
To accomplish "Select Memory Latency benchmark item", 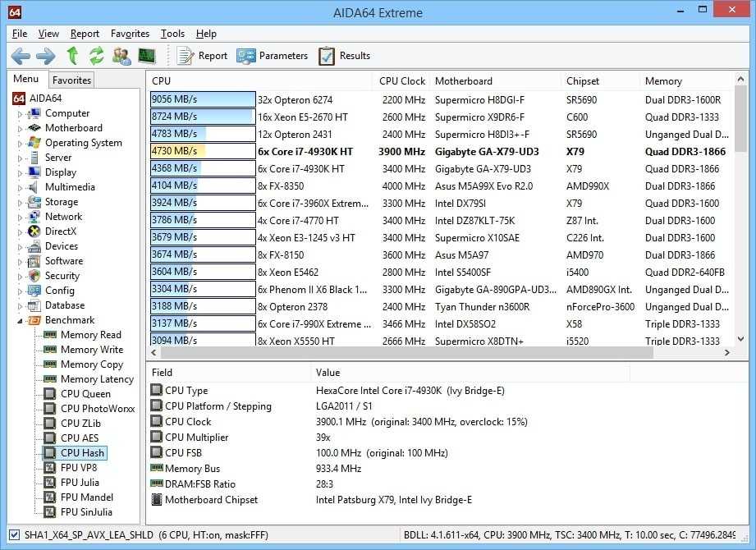I will pos(97,379).
